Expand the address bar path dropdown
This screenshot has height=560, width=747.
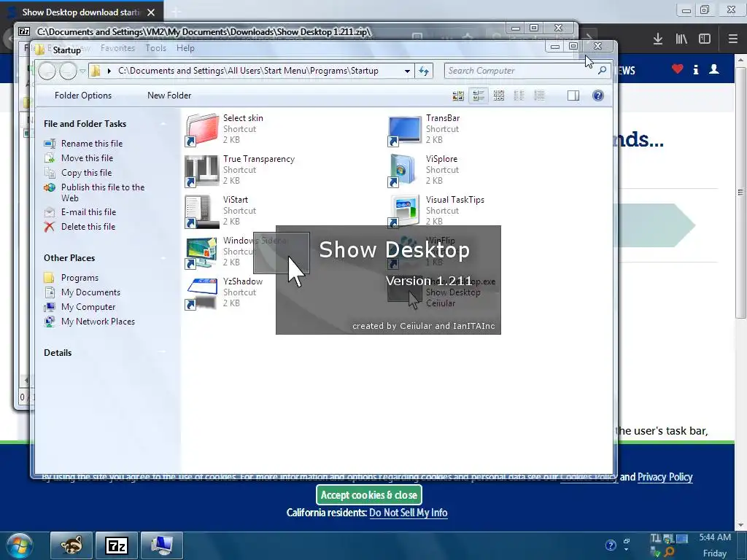pyautogui.click(x=407, y=71)
